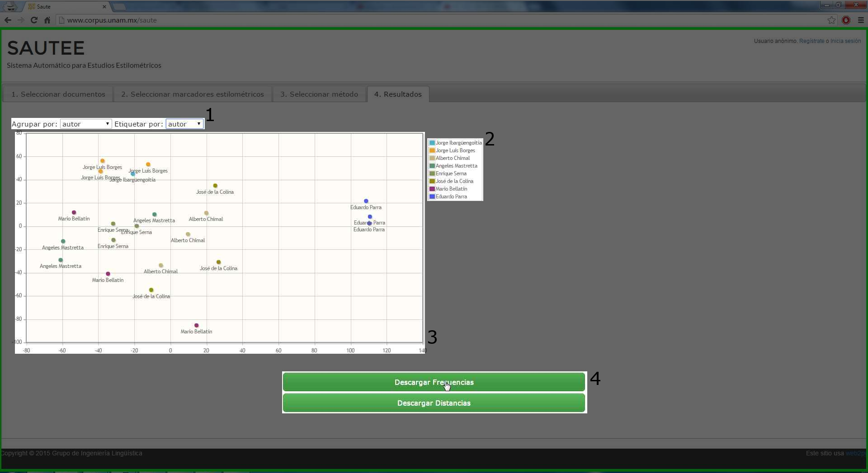The image size is (868, 473).
Task: Click Descargar Distancias button
Action: coord(434,403)
